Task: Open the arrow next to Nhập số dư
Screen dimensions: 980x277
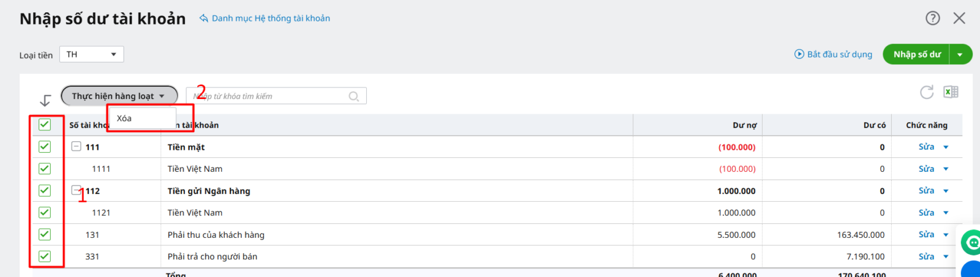Action: 960,54
